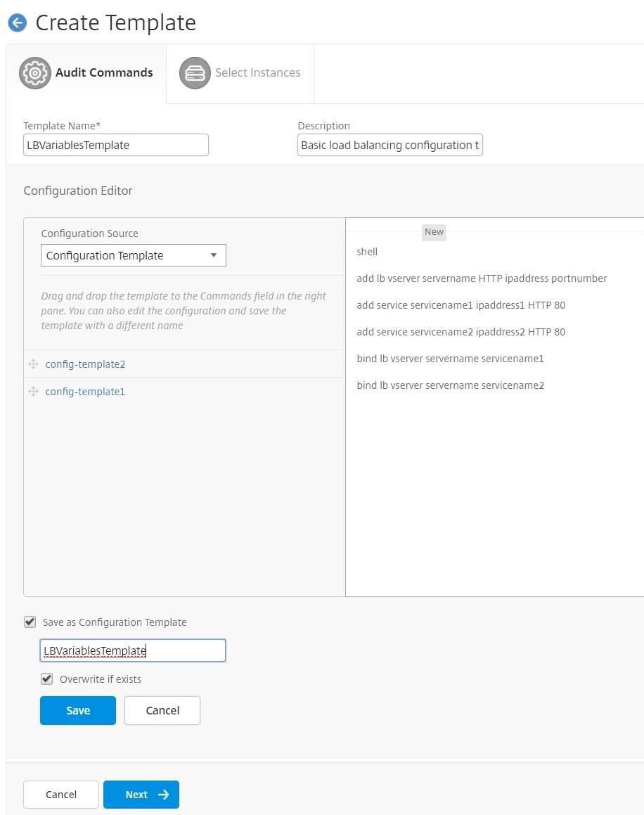Click the configuration template name field
Image resolution: width=644 pixels, height=815 pixels.
pos(133,650)
